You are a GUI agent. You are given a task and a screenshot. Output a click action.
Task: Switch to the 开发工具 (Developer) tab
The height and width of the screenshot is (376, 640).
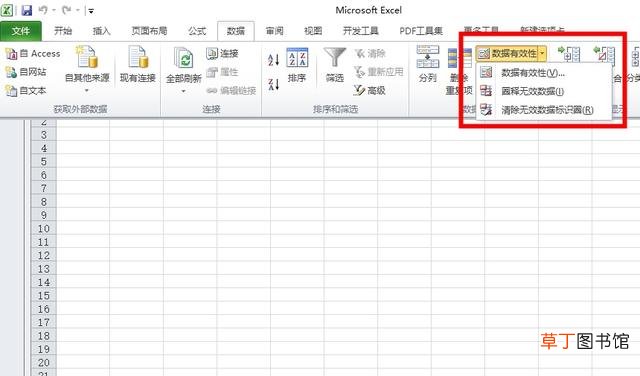coord(361,31)
